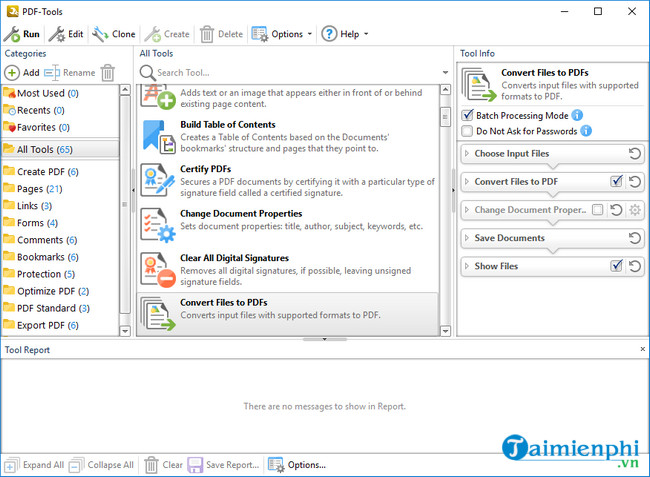Click the Run toolbar icon
Screen dimensions: 650x477
pos(12,34)
